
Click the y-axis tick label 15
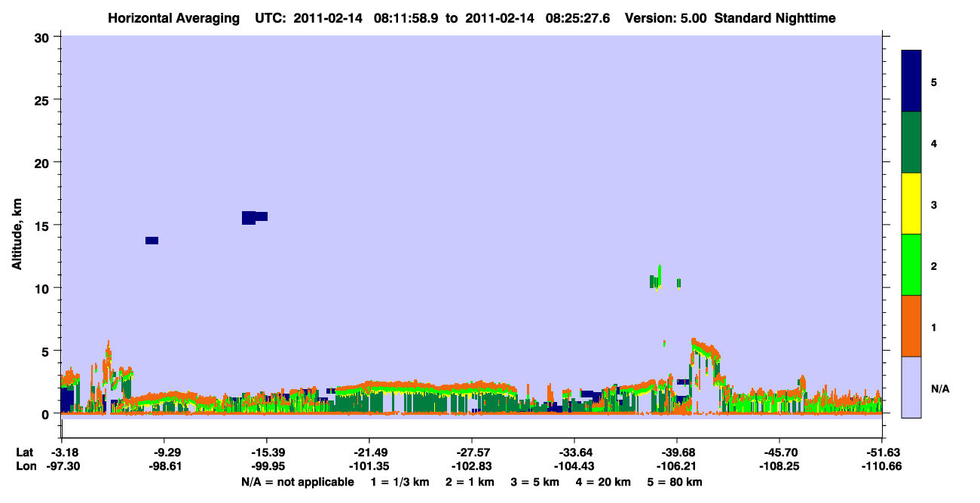click(x=44, y=225)
